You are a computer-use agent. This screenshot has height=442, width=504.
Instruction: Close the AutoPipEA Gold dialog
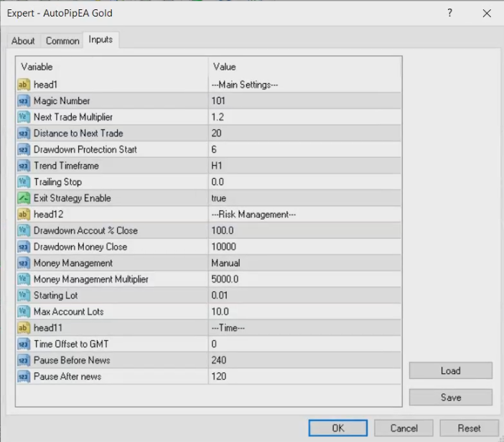point(487,13)
